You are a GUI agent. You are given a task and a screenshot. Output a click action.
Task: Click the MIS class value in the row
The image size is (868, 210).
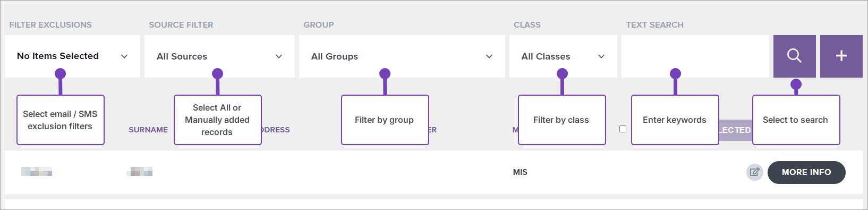[x=520, y=172]
